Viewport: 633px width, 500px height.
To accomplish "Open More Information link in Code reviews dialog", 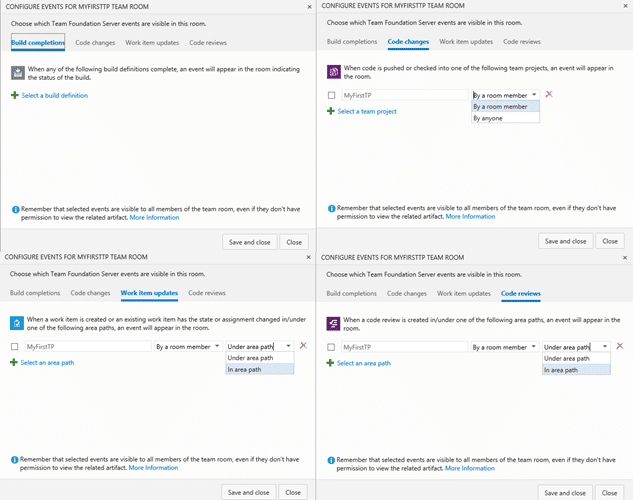I will pos(470,468).
